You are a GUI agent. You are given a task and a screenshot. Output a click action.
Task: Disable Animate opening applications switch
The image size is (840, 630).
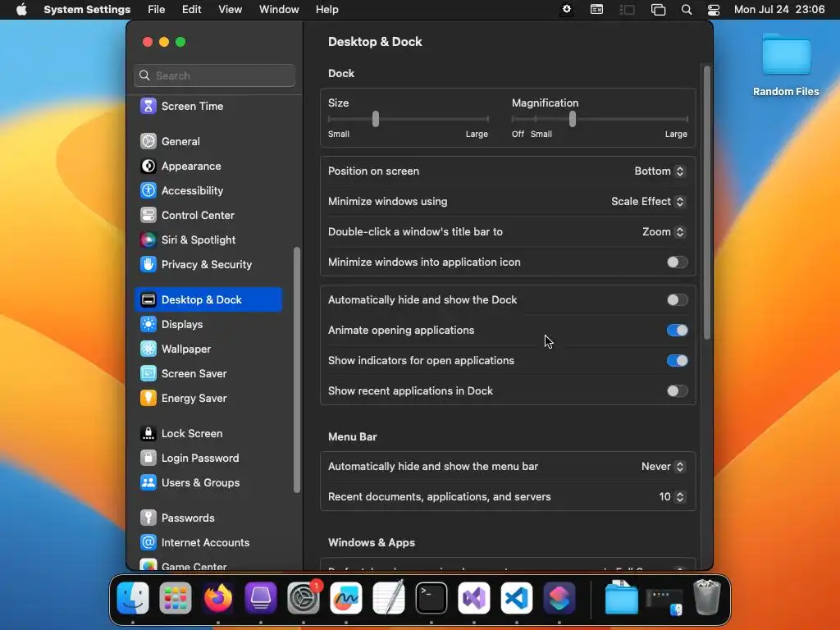pos(677,331)
